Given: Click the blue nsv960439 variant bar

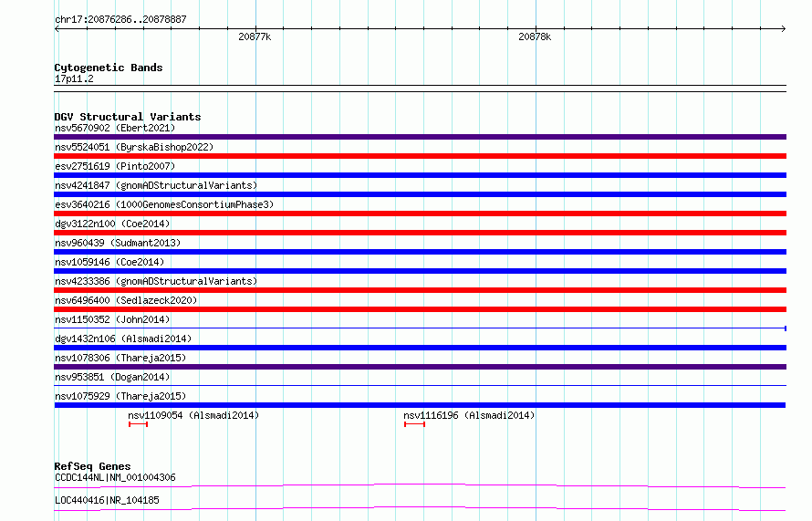Looking at the screenshot, I should (420, 252).
